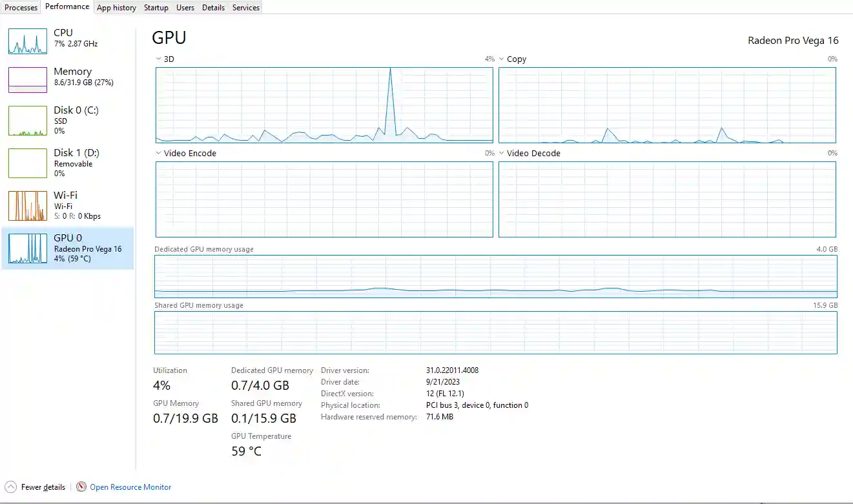Screen dimensions: 853x504
Task: Open the Video Decode engine dropdown
Action: (502, 153)
